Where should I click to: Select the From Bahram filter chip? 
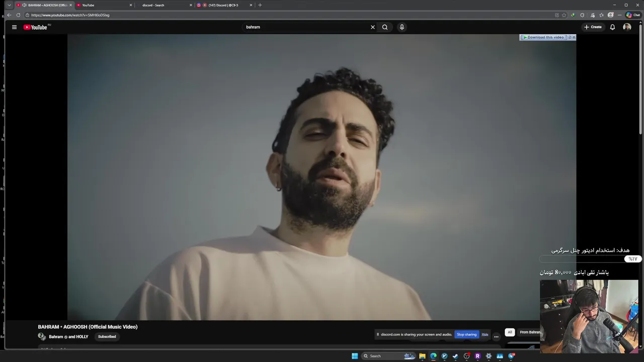(529, 332)
